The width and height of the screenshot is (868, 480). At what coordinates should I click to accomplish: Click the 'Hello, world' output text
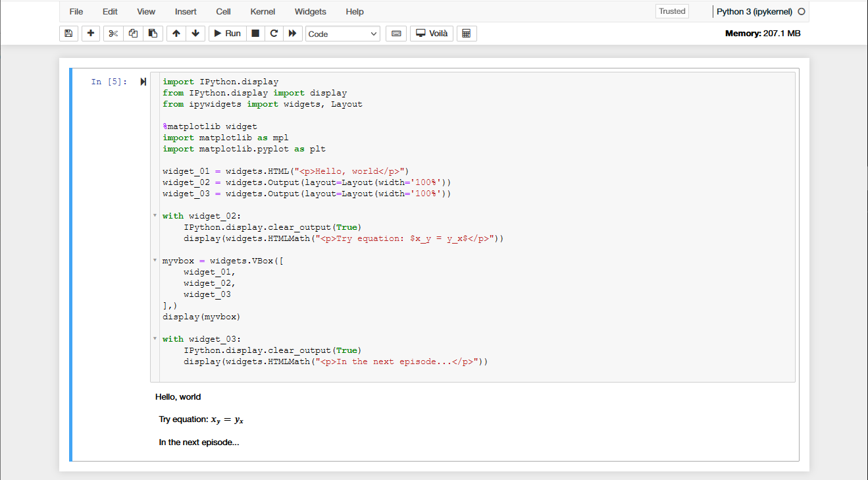click(178, 397)
